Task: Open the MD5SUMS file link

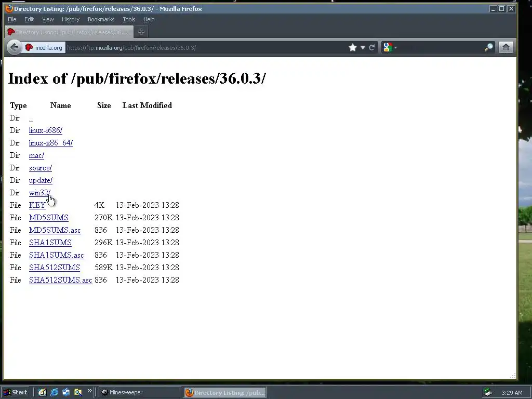Action: pyautogui.click(x=48, y=218)
